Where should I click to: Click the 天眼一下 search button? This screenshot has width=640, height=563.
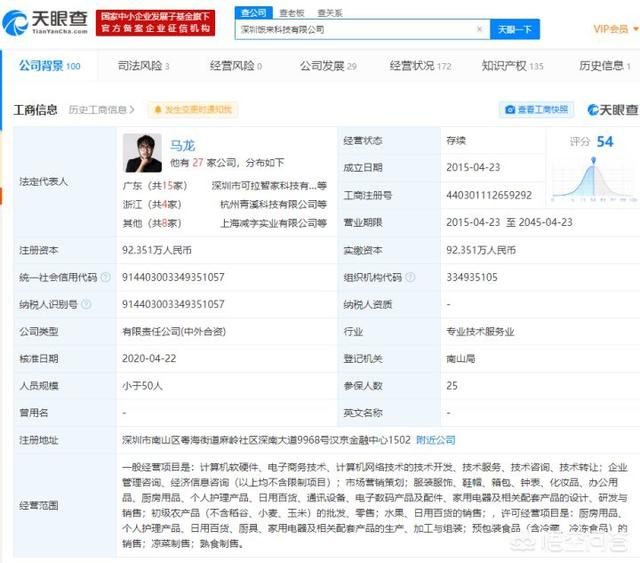(x=515, y=29)
